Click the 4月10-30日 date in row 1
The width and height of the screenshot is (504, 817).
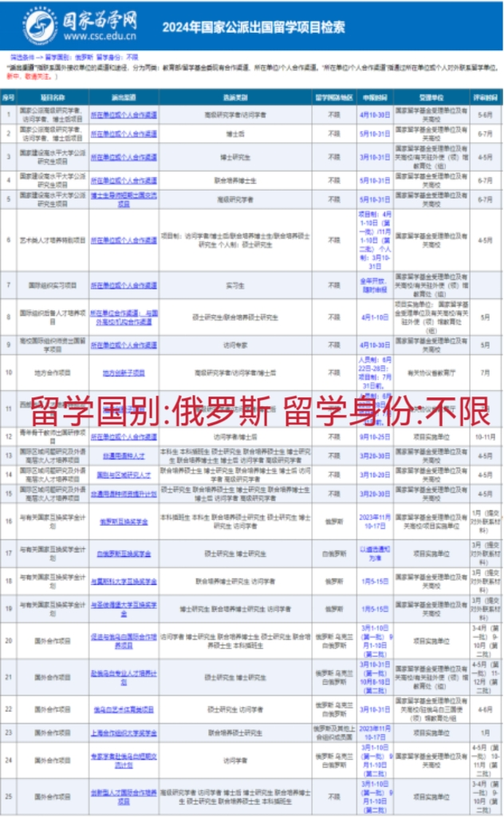point(375,115)
